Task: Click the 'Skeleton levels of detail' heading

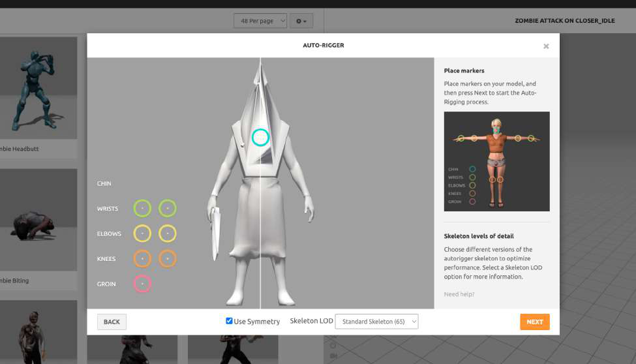Action: [479, 236]
